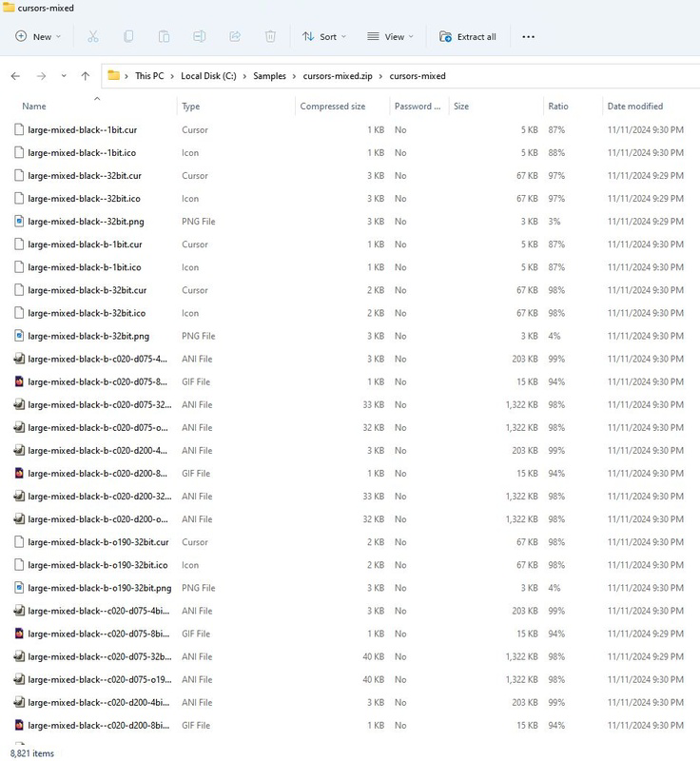The width and height of the screenshot is (700, 761).
Task: Sort by the Size column header
Action: [461, 107]
